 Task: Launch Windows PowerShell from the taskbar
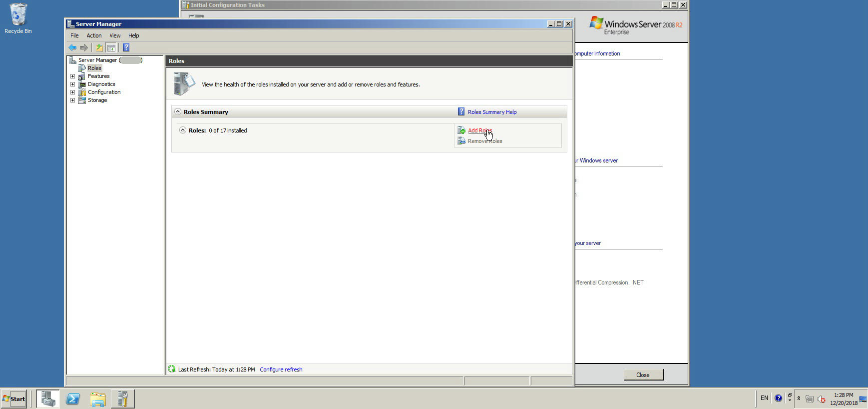(73, 398)
